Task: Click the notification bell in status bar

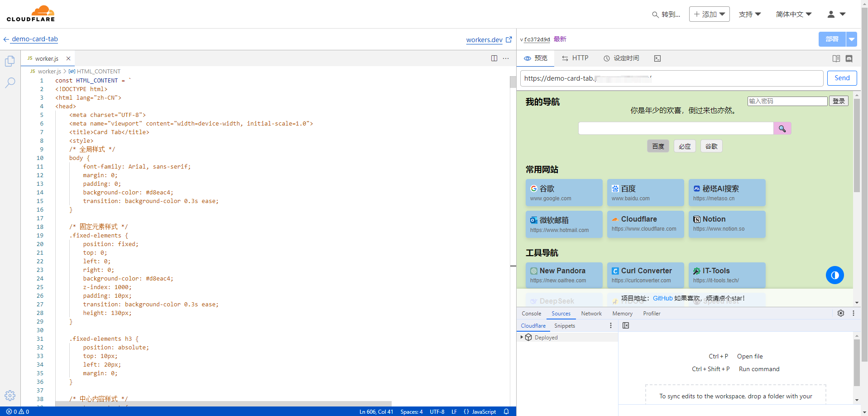Action: 506,411
